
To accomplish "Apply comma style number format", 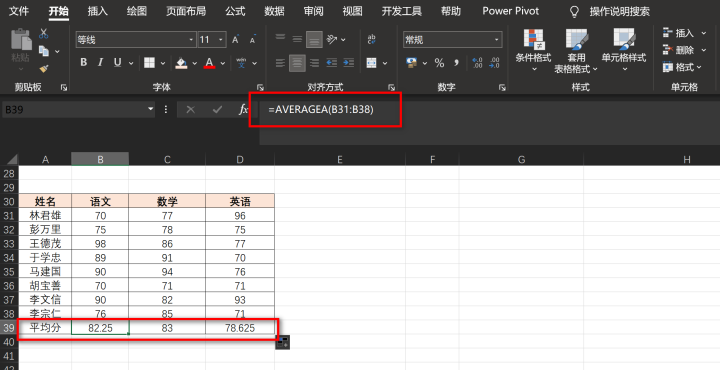I will click(456, 63).
